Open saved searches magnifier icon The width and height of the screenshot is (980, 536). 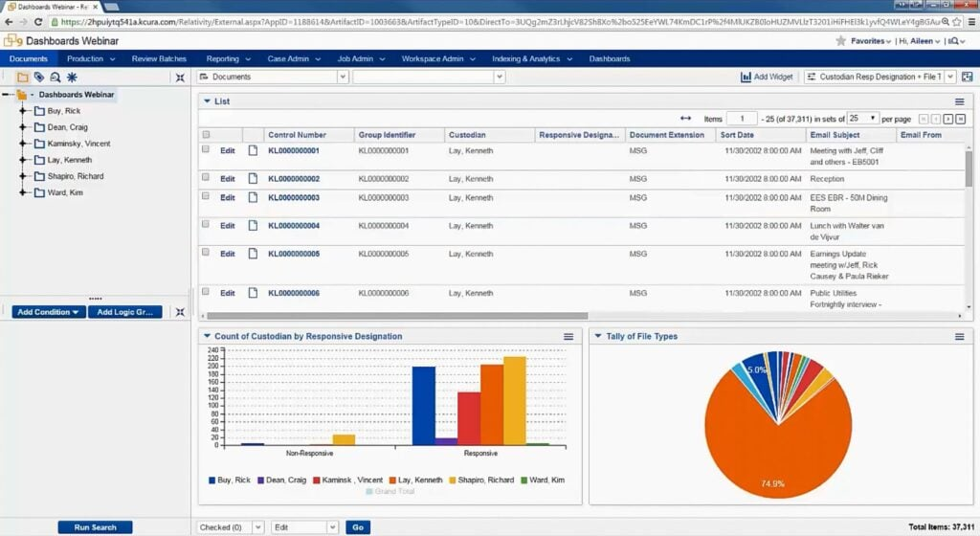tap(55, 78)
